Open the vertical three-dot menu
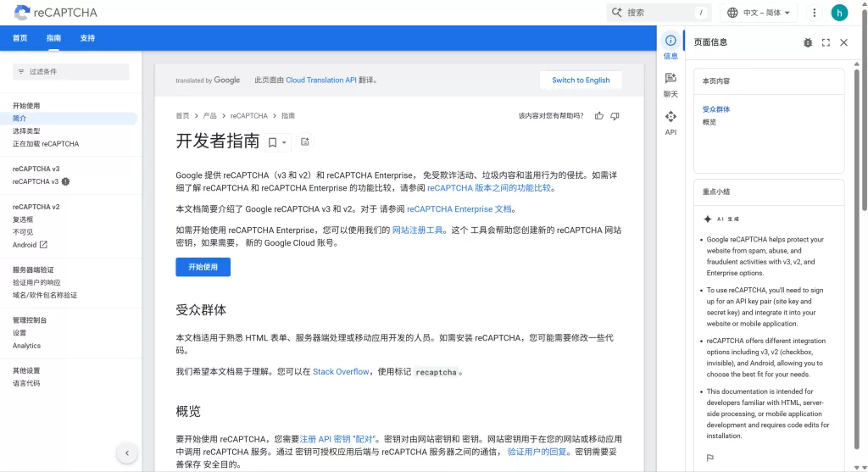The image size is (868, 472). (815, 13)
